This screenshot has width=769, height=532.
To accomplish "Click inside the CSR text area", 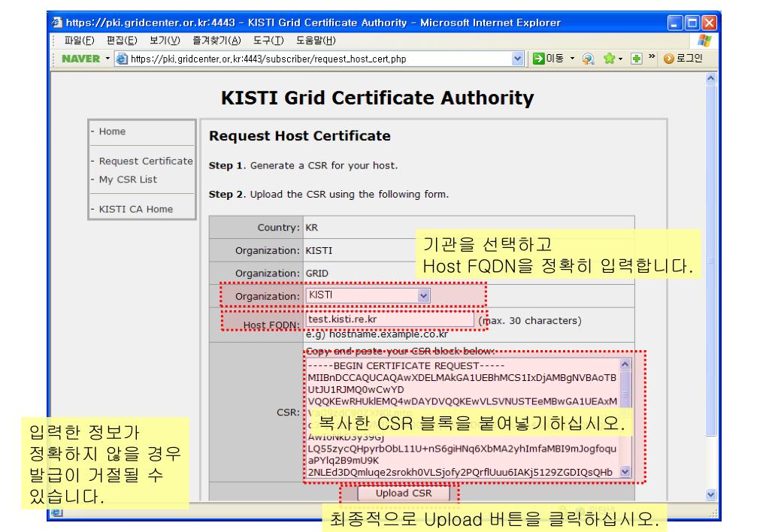I will [462, 419].
